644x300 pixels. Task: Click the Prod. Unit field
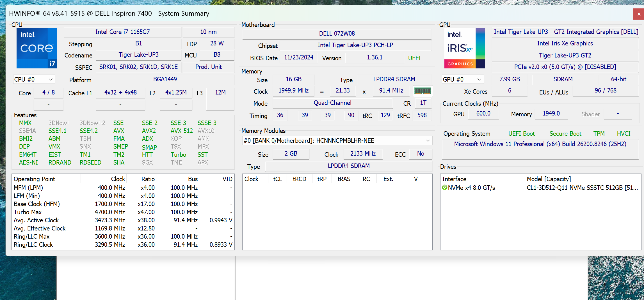[x=208, y=67]
